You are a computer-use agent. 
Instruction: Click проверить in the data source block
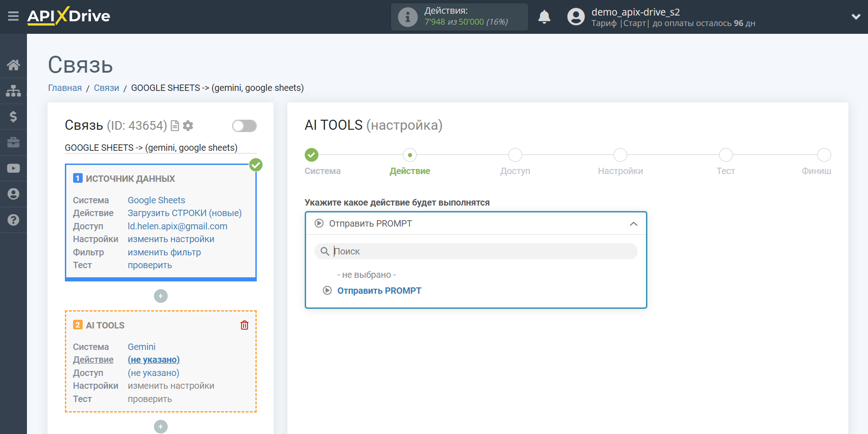[150, 265]
